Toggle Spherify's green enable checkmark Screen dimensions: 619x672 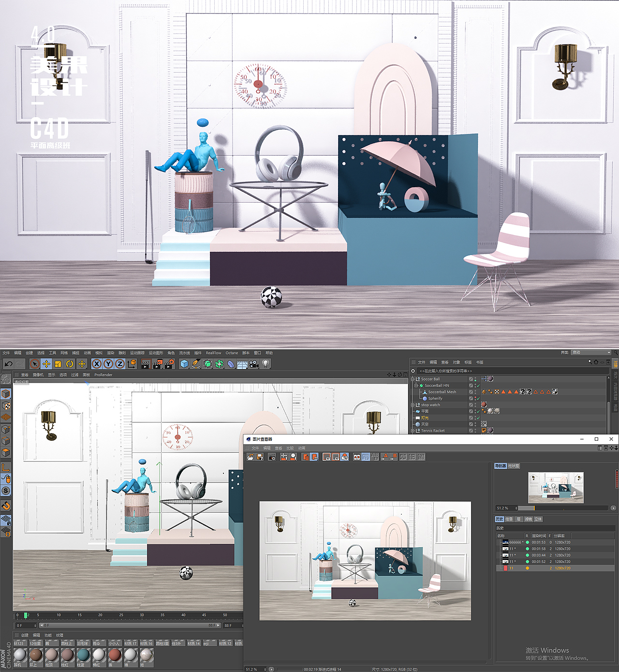[x=479, y=398]
